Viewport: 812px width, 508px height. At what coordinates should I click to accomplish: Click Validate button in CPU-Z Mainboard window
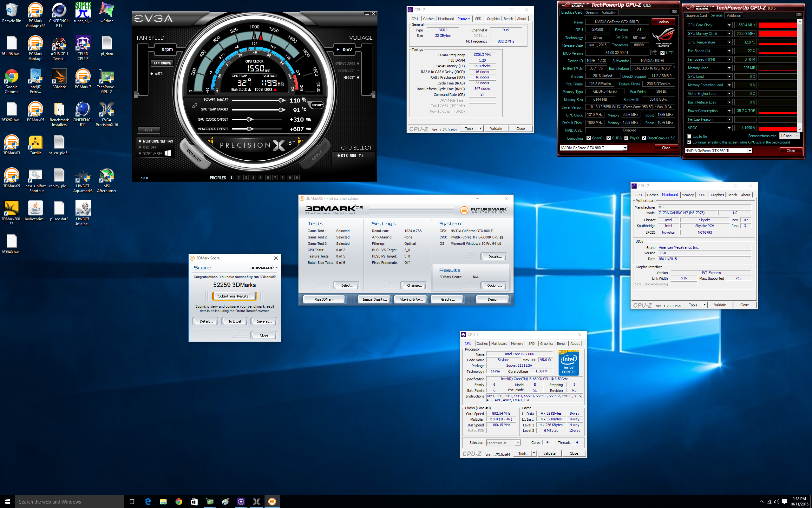click(720, 305)
